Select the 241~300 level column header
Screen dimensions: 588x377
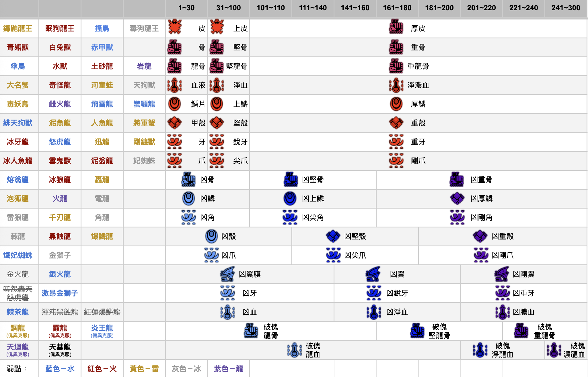pyautogui.click(x=566, y=8)
